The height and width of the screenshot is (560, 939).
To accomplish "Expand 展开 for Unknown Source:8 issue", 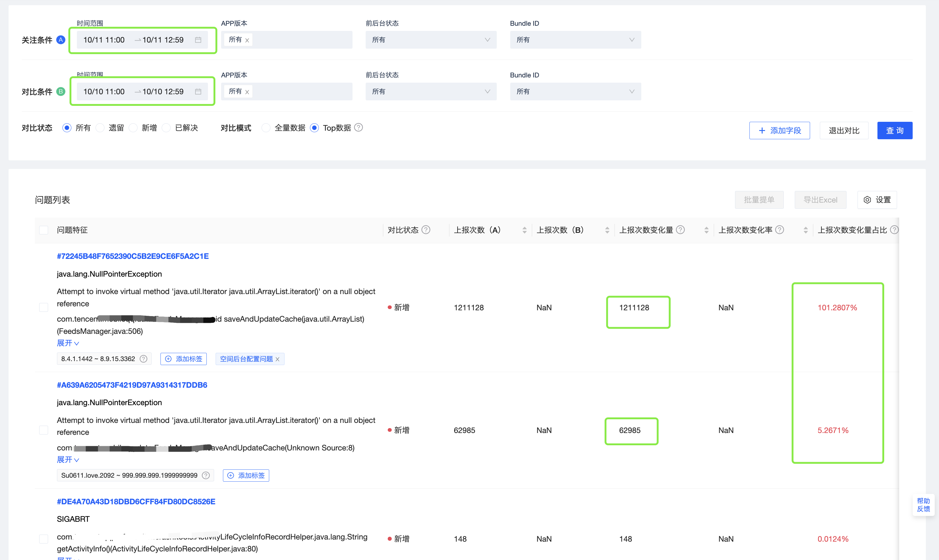I will [68, 460].
